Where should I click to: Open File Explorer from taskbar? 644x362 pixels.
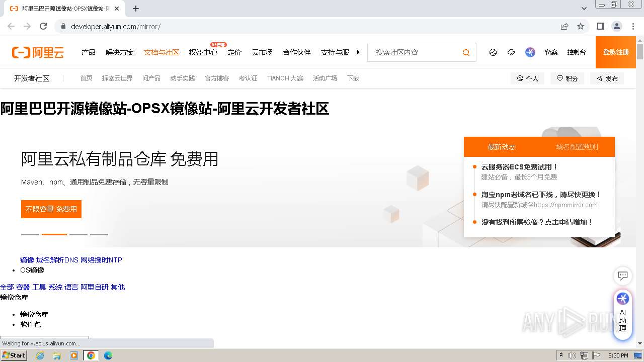(57, 355)
